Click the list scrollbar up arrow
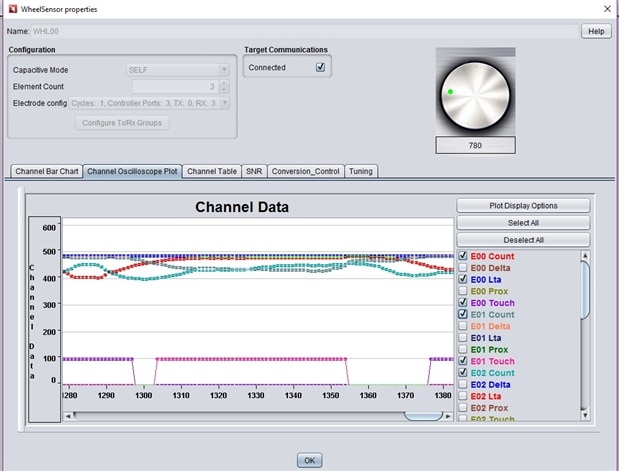Screen dimensions: 619x471 [x=584, y=255]
